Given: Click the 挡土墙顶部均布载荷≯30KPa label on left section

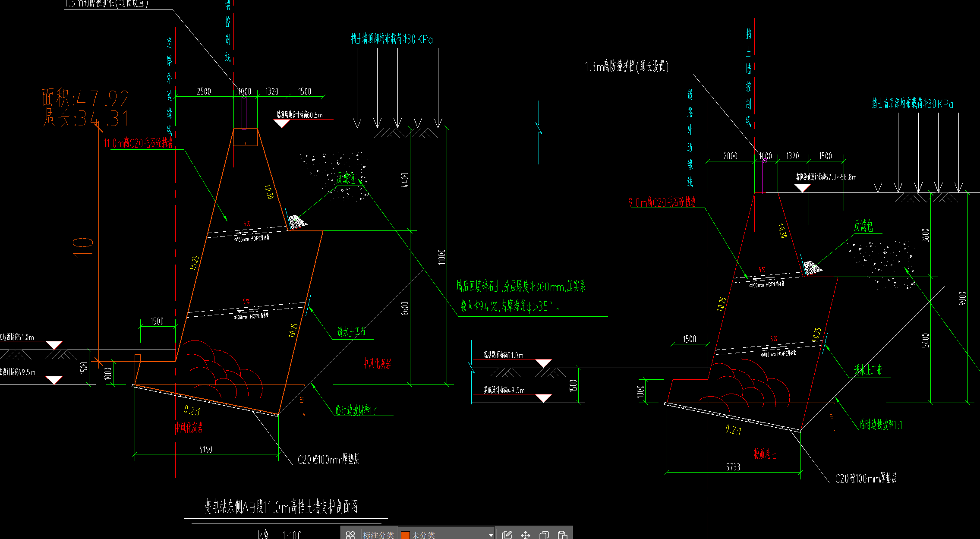Looking at the screenshot, I should point(392,39).
